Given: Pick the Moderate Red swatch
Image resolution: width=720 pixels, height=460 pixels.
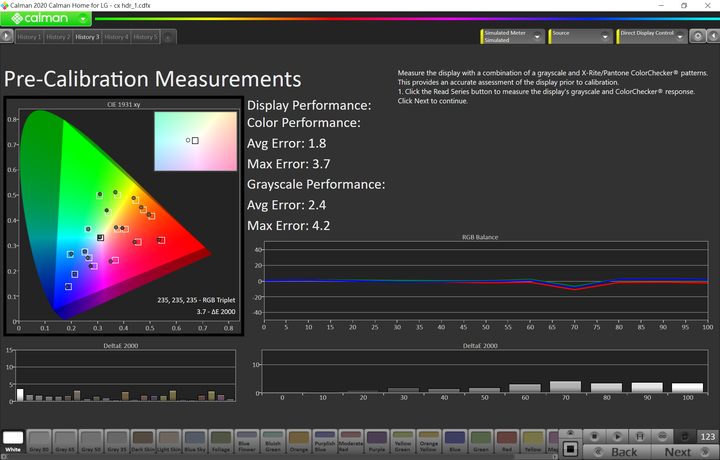Looking at the screenshot, I should tap(351, 441).
